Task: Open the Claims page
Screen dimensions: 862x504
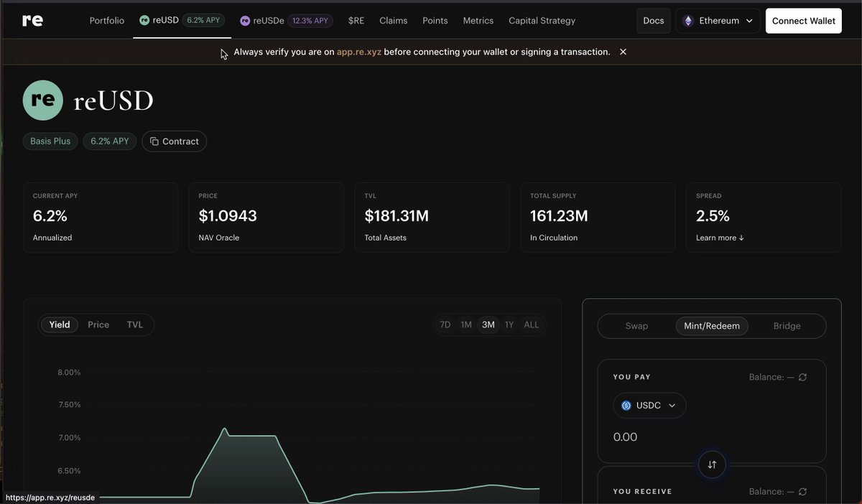Action: 393,21
